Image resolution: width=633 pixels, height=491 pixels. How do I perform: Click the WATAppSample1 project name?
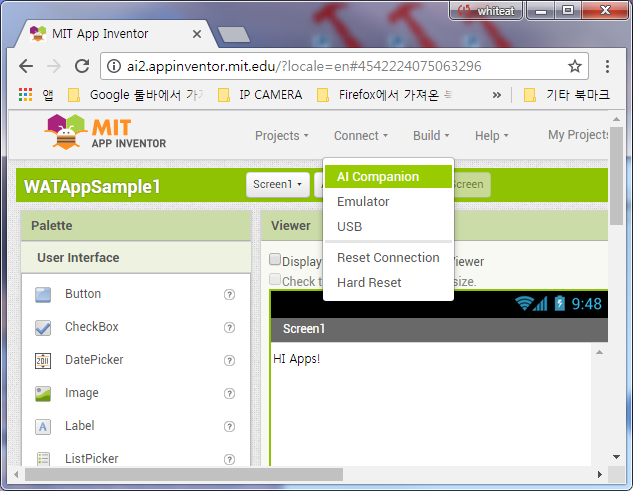point(92,187)
